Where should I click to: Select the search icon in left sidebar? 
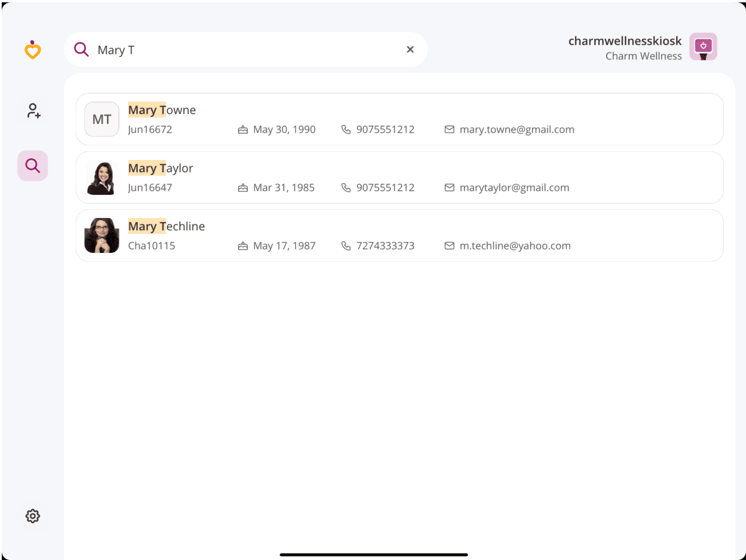(x=33, y=166)
